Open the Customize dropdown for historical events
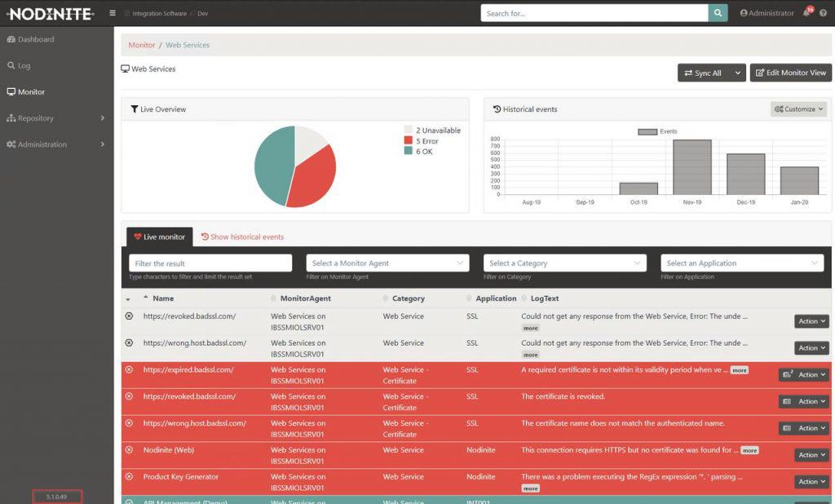Viewport: 835px width, 504px height. click(798, 109)
